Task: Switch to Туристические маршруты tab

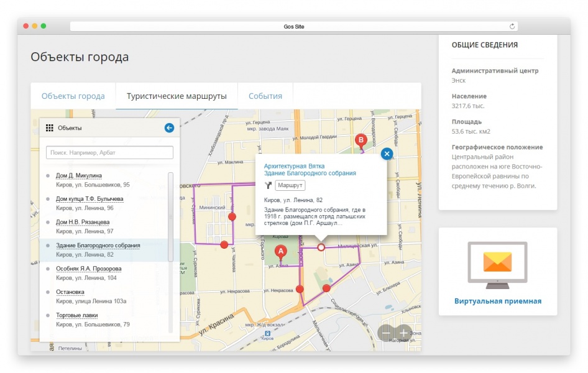Action: click(x=177, y=96)
